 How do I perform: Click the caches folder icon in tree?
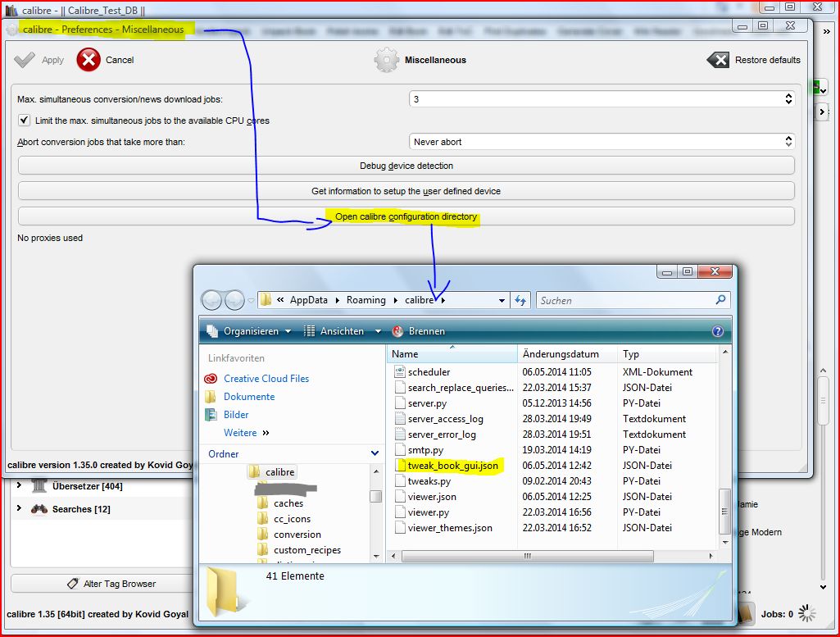click(x=262, y=503)
